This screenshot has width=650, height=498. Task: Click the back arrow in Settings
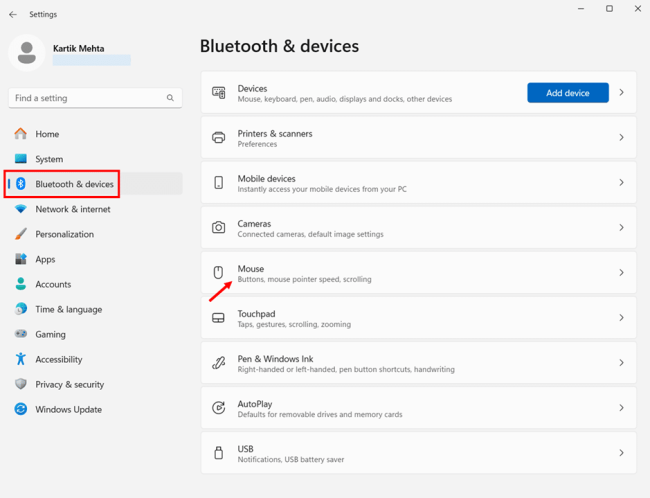(13, 15)
